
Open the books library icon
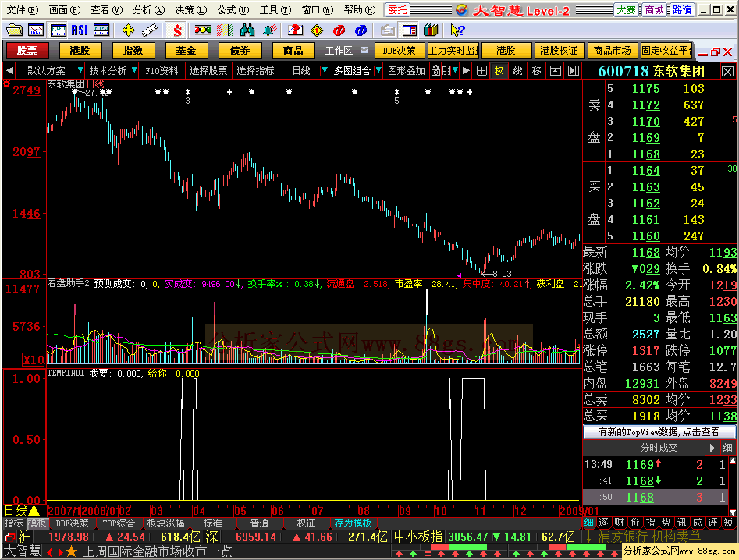point(431,30)
